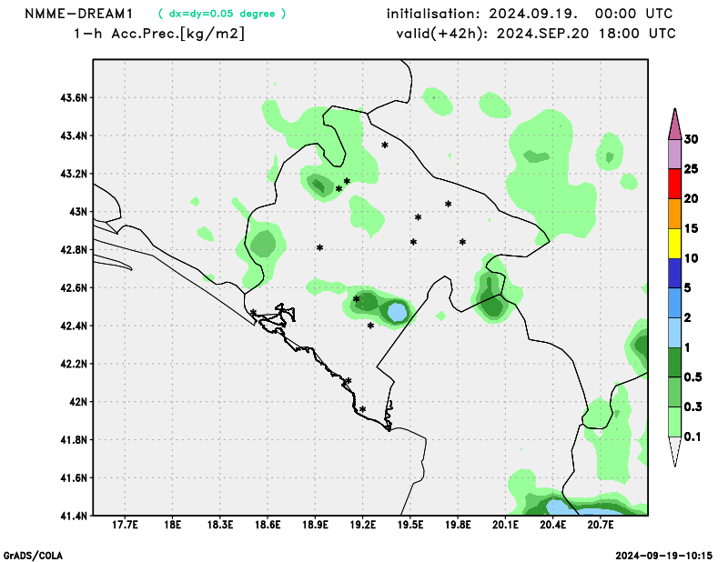Click the 19.5E longitude label
Screen dimensions: 728x562
pyautogui.click(x=410, y=525)
